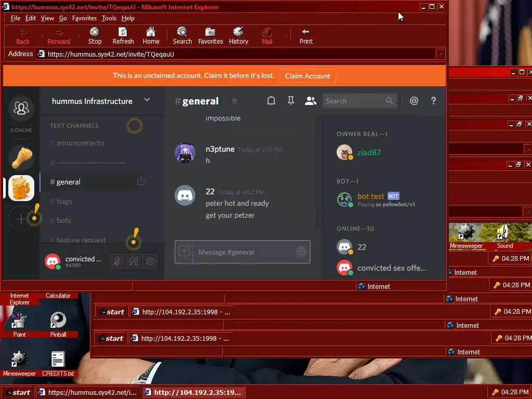
Task: Expand the address bar dropdown arrow
Action: click(441, 54)
